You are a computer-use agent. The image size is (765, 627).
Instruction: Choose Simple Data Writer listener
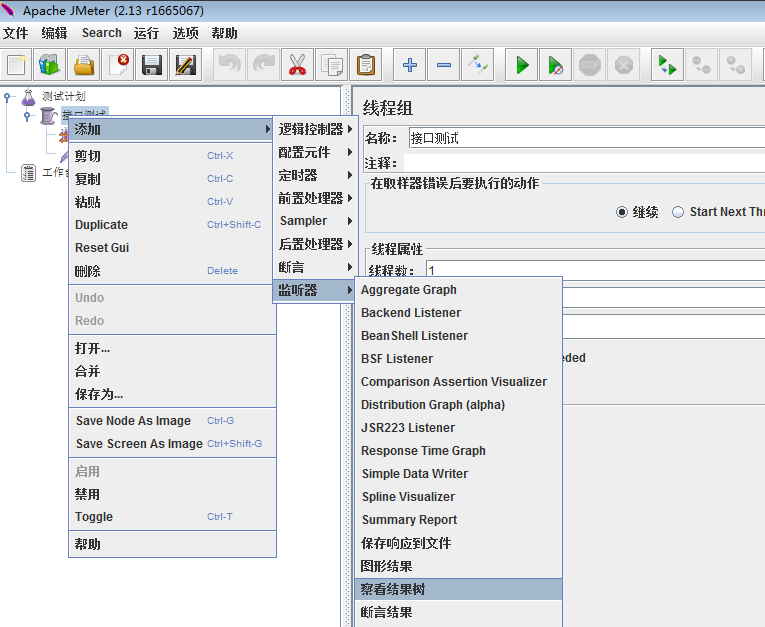pos(459,474)
